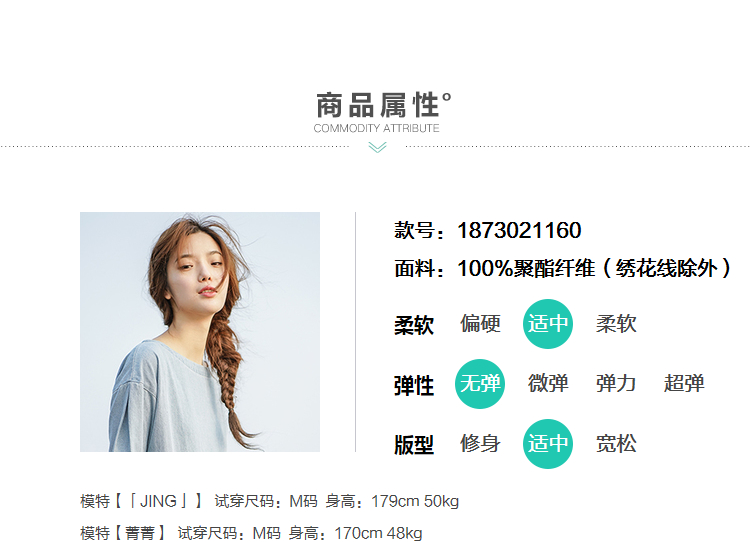Click the 弹性 row label
Viewport: 750px width, 542px height.
(x=414, y=386)
